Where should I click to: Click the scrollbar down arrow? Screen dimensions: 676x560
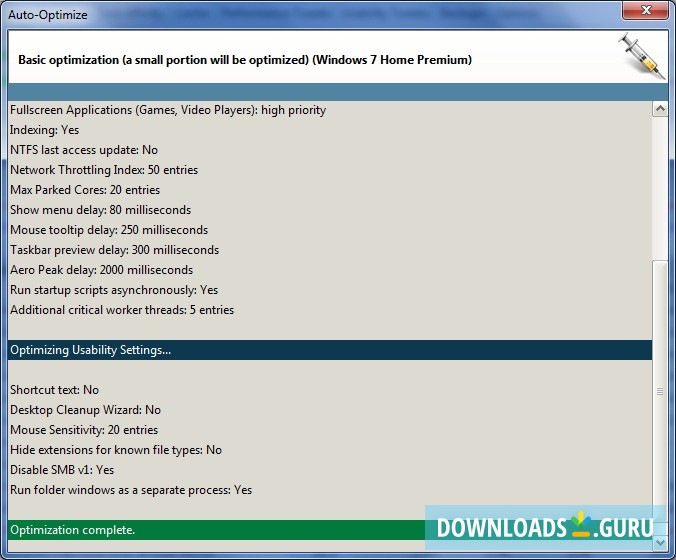(x=660, y=543)
